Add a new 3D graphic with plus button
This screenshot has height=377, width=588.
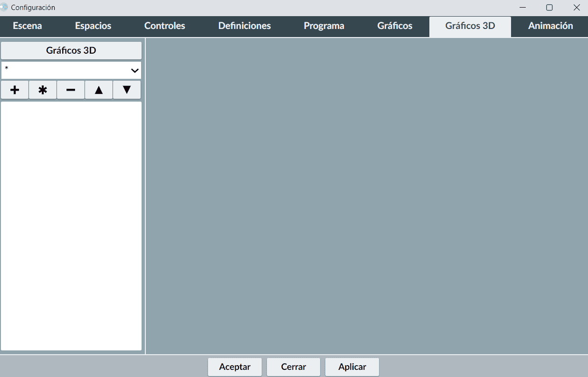click(15, 90)
